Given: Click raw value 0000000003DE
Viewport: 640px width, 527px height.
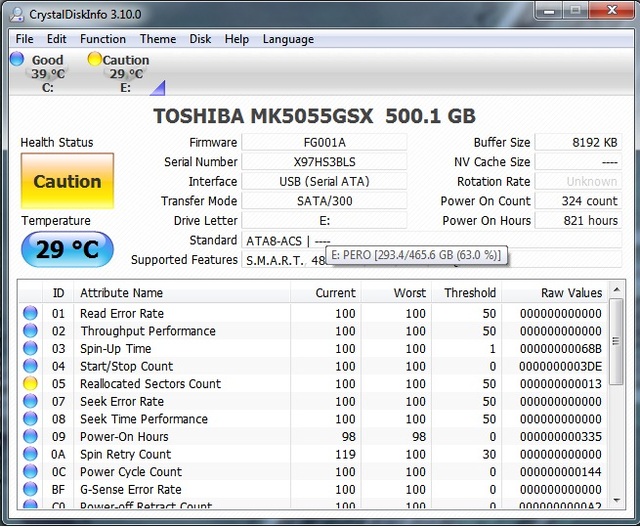Looking at the screenshot, I should 560,366.
